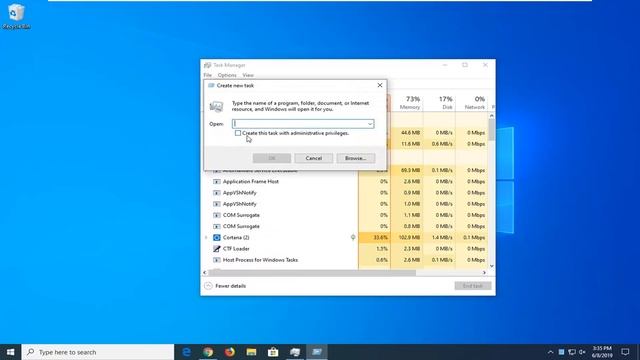
Task: Open the View menu in Task Manager
Action: tap(248, 75)
